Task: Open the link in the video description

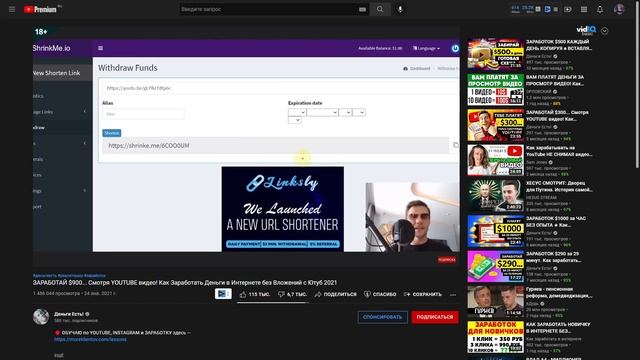Action: pos(90,339)
